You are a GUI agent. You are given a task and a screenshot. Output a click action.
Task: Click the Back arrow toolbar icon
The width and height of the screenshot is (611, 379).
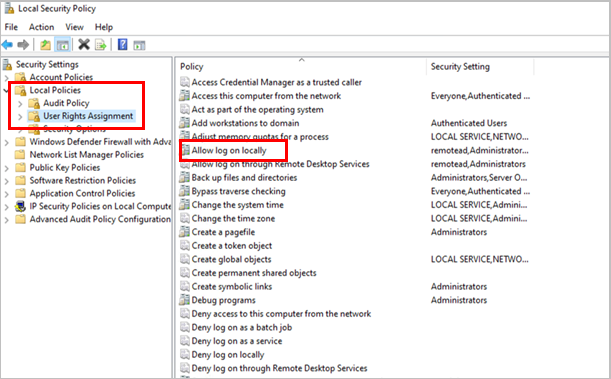pos(7,45)
